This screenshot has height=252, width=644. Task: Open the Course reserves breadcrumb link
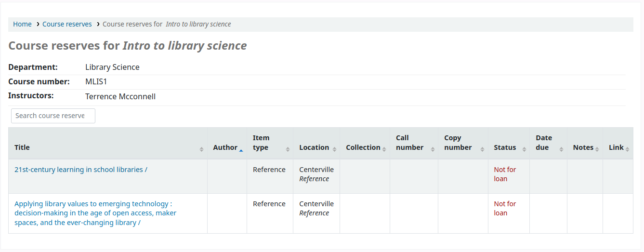coord(67,24)
